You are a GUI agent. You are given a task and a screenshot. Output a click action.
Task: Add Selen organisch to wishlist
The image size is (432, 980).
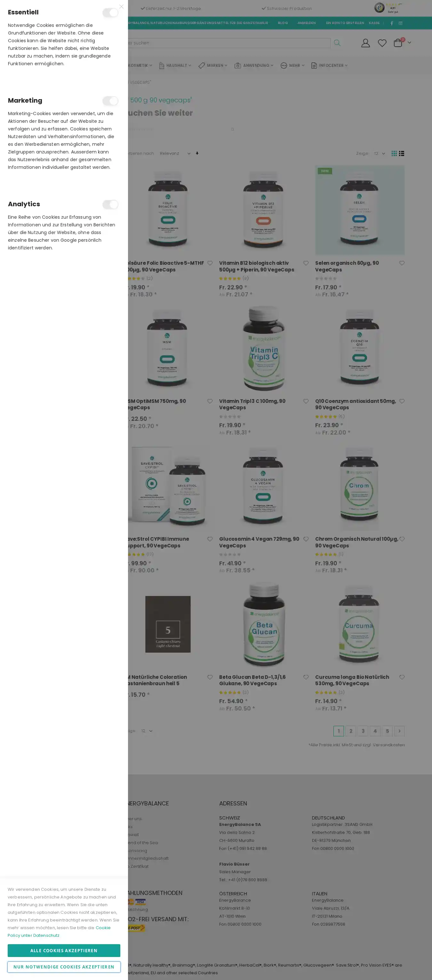[402, 263]
